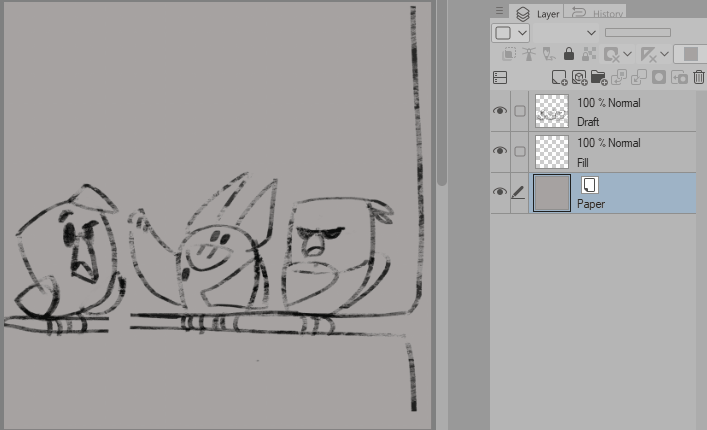Image resolution: width=707 pixels, height=430 pixels.
Task: Click the Paper layer page icon
Action: click(x=589, y=185)
